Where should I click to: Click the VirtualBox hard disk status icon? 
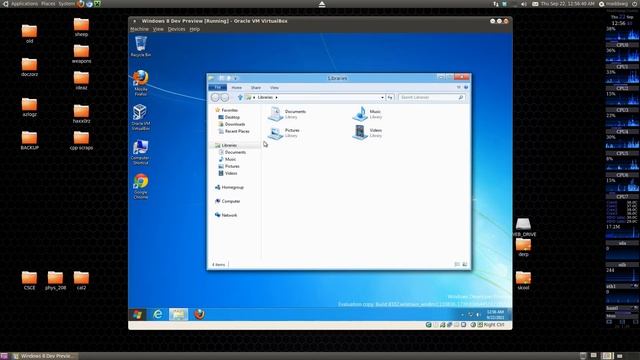click(429, 325)
